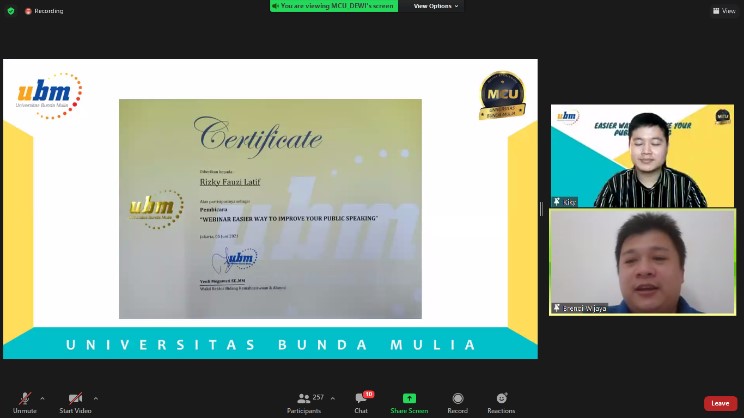Click the ubm logo at slide top-left
The height and width of the screenshot is (418, 744).
coord(49,95)
